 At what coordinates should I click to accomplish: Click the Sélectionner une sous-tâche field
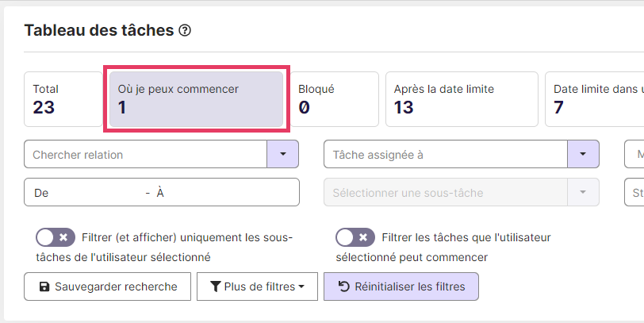(446, 192)
